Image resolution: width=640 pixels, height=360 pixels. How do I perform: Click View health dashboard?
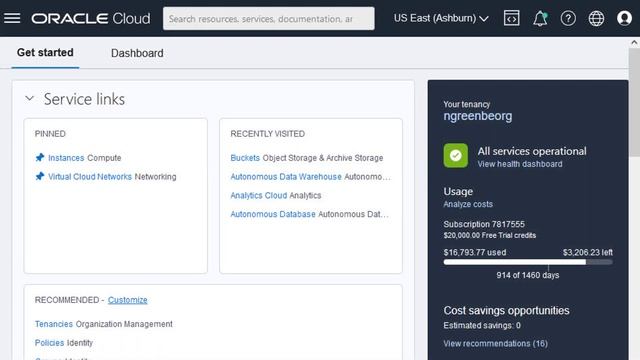click(520, 164)
